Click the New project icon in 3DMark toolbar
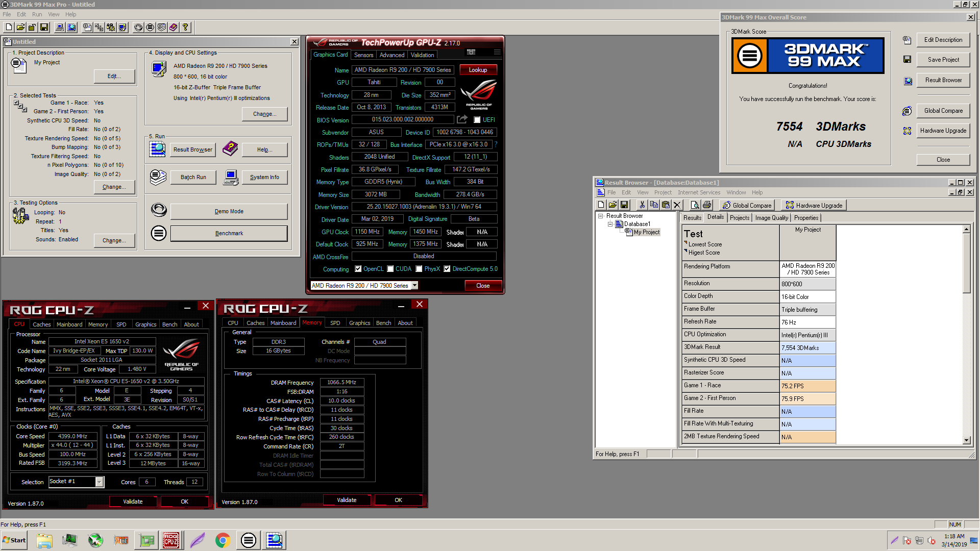The width and height of the screenshot is (980, 551). pyautogui.click(x=9, y=28)
